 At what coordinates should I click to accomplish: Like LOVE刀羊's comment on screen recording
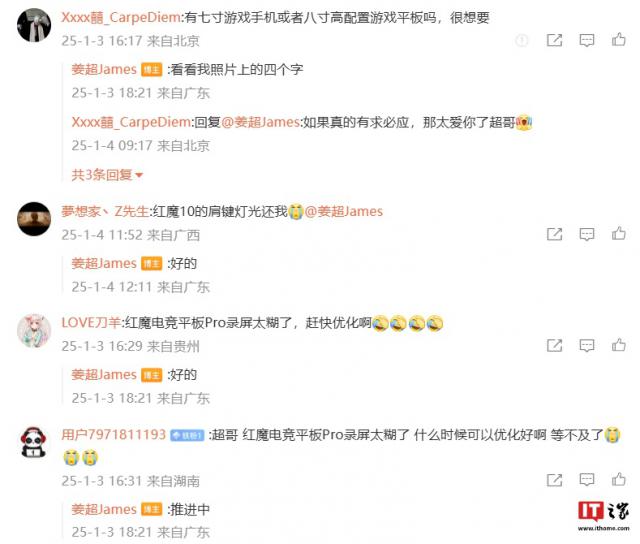pos(619,345)
